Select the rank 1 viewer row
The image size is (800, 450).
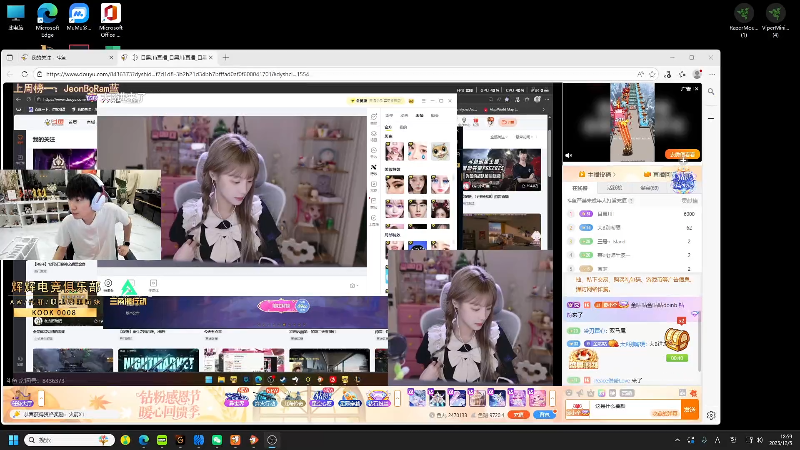coord(632,214)
